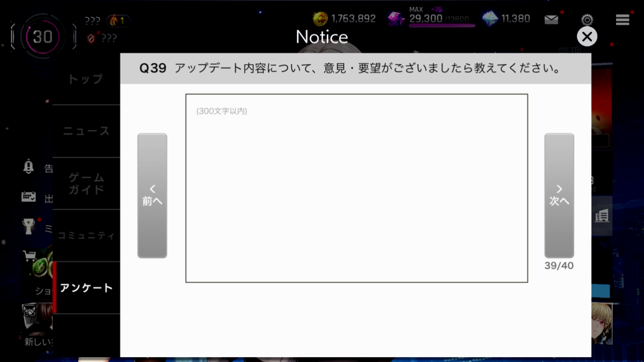Click the Q39 question heading text
644x362 pixels.
pyautogui.click(x=350, y=69)
